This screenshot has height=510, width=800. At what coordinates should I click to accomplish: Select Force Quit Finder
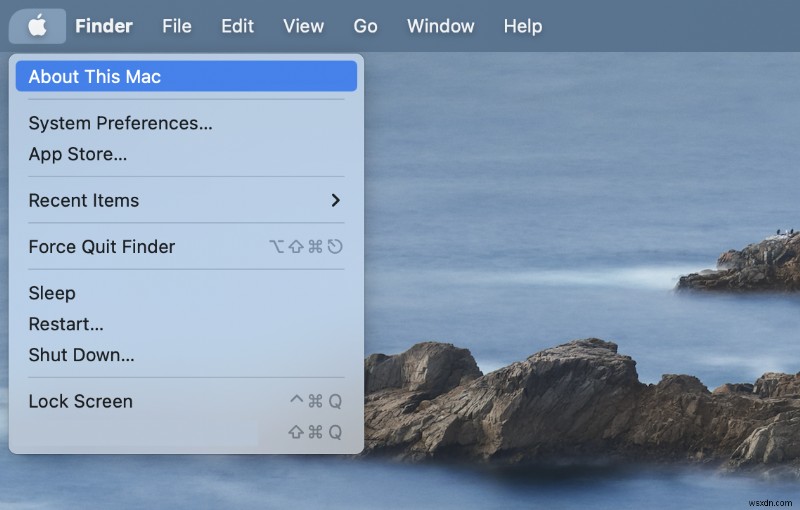(x=186, y=247)
